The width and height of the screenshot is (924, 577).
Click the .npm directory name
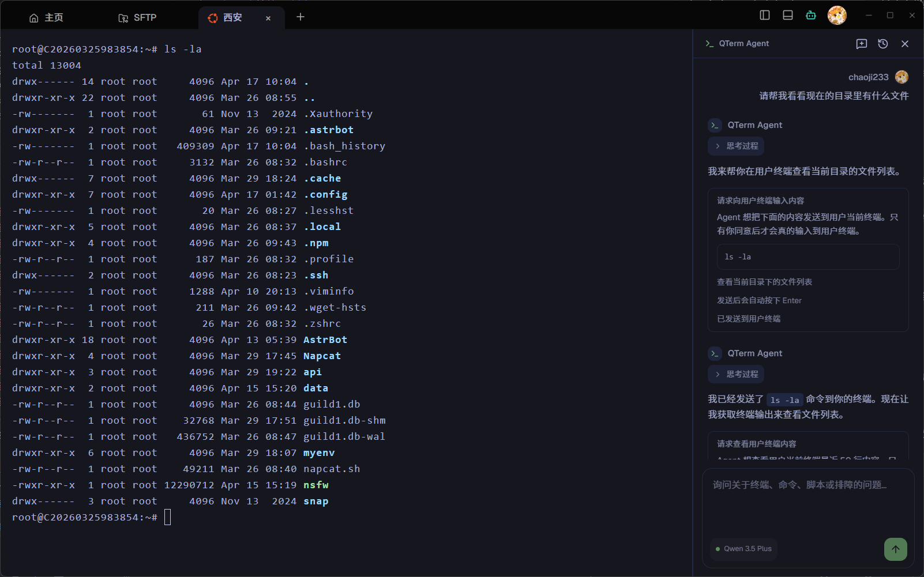click(316, 243)
